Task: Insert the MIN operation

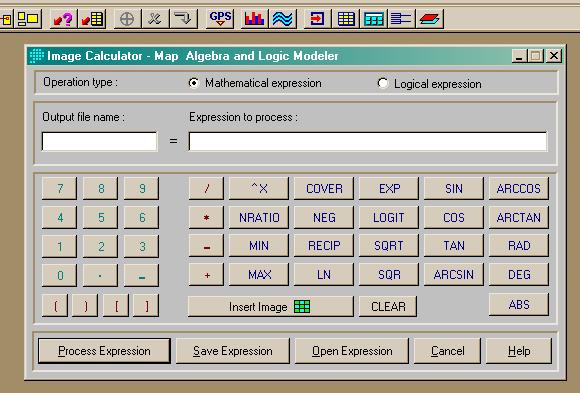Action: [259, 246]
